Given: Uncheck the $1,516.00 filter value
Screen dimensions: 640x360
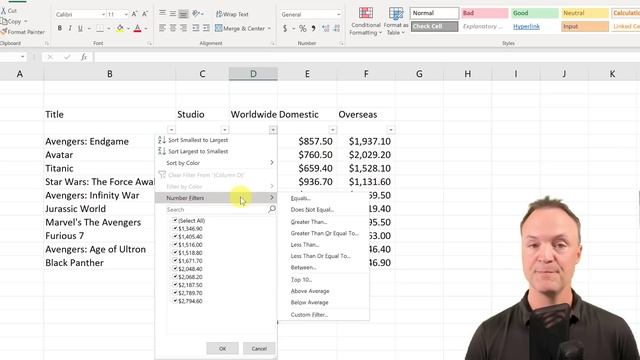Looking at the screenshot, I should pos(175,244).
